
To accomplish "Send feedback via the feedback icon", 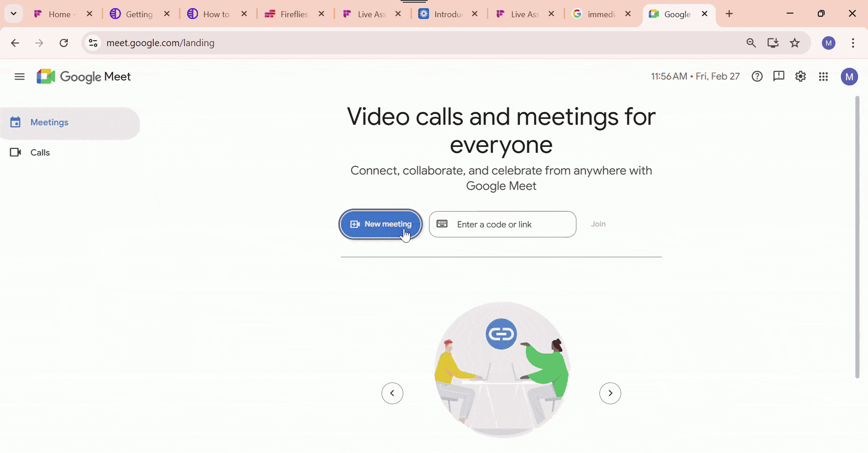I will pyautogui.click(x=779, y=76).
